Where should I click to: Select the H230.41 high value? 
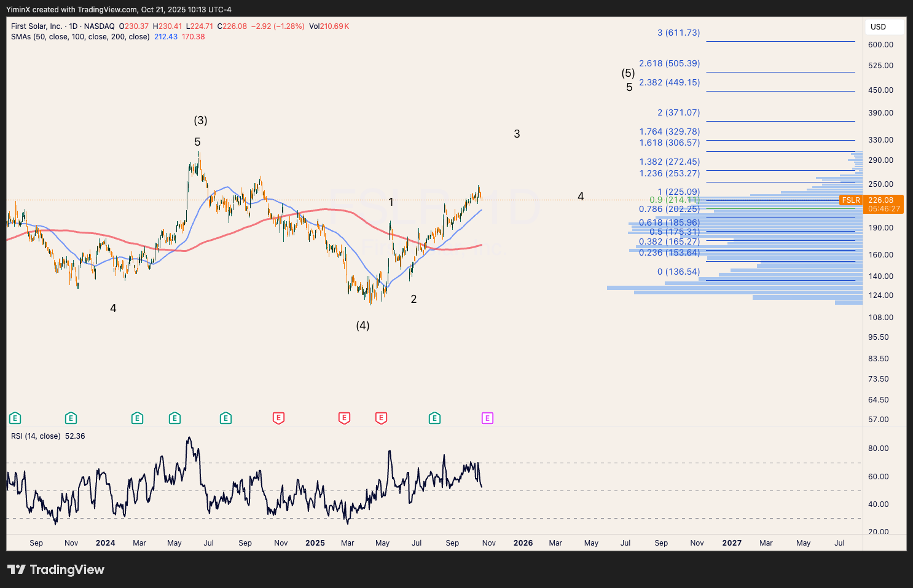pos(167,26)
